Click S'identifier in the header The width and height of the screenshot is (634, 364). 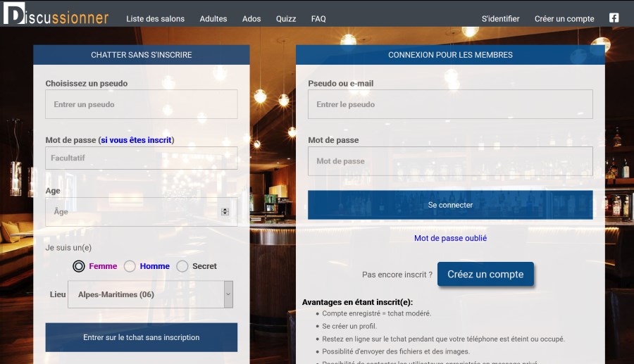click(501, 18)
